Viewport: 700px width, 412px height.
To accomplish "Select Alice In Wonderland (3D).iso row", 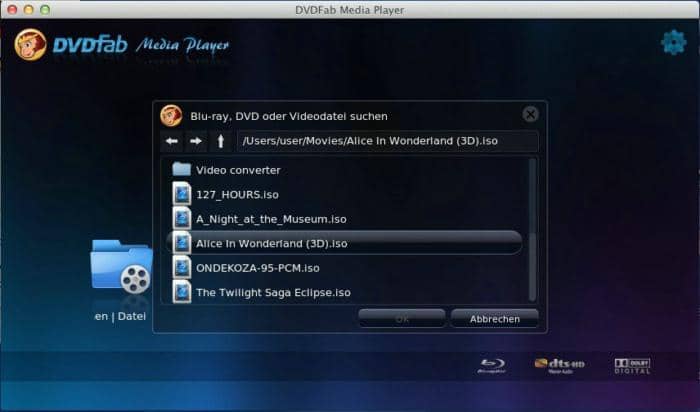I will tap(344, 243).
